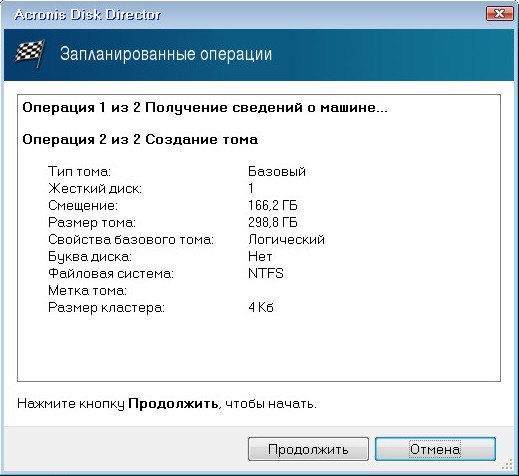Click the 'Нет' drive letter value

tap(260, 256)
